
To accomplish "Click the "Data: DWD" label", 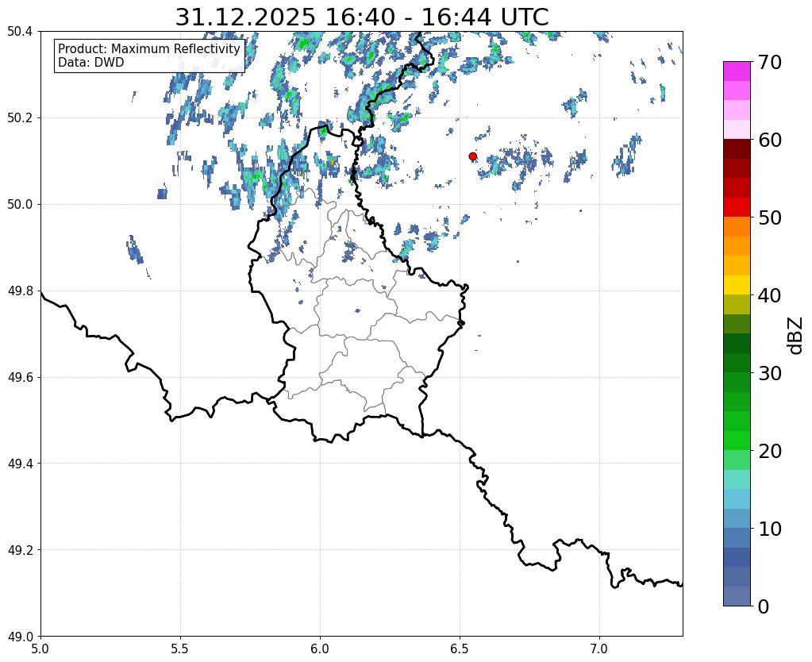I will click(91, 63).
